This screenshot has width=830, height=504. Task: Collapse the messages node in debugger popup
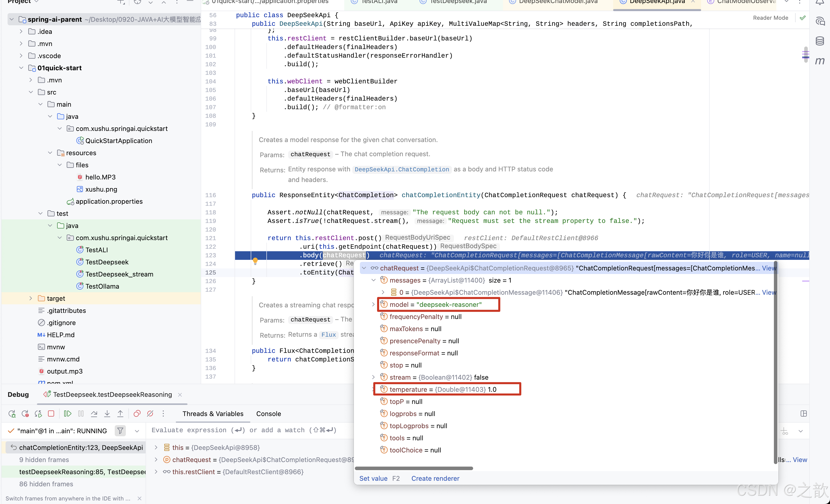pyautogui.click(x=373, y=280)
